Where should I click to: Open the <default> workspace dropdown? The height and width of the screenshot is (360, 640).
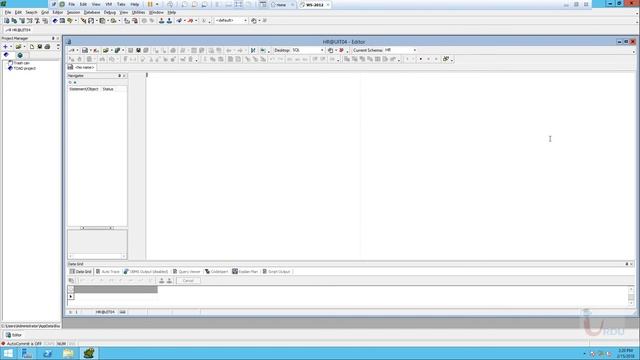tap(245, 20)
